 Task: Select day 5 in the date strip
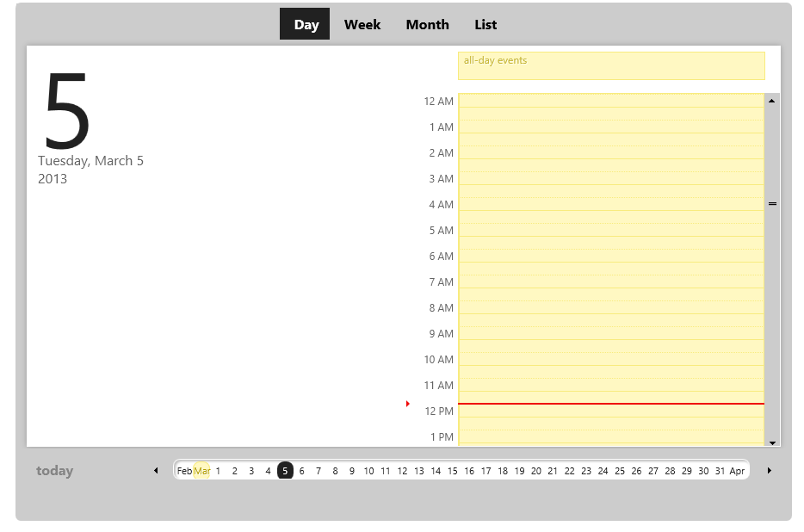point(285,471)
